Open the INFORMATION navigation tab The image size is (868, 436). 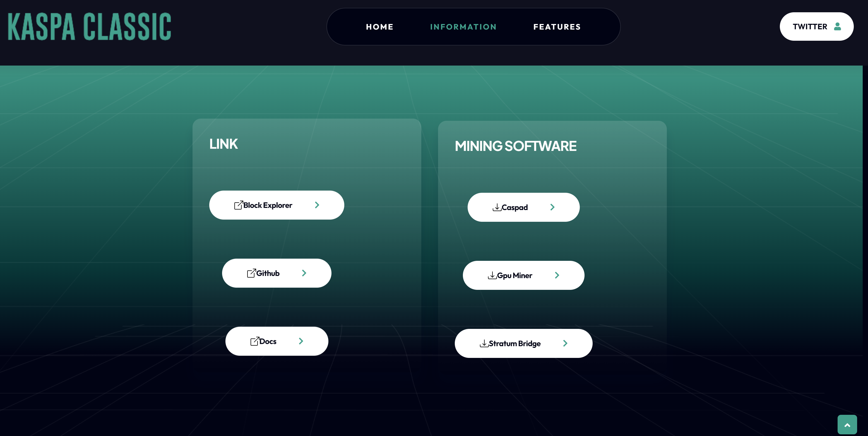[x=464, y=27]
